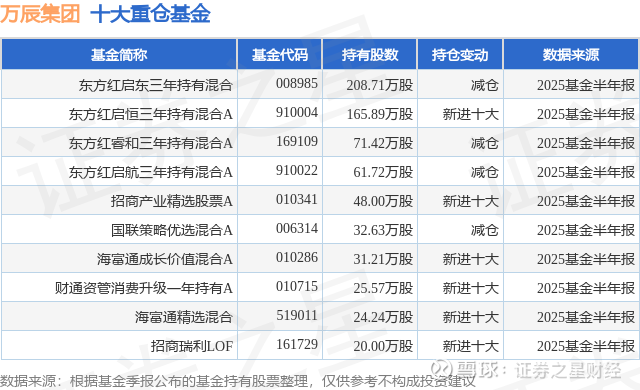This screenshot has height=390, width=640.
Task: Select fund 东方红启恒三年持有混合A
Action: (x=151, y=114)
